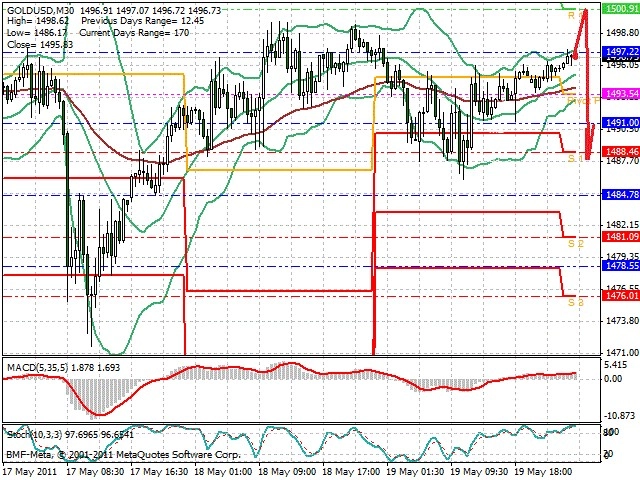The image size is (640, 480).
Task: Click the S 1 support level text
Action: (576, 158)
